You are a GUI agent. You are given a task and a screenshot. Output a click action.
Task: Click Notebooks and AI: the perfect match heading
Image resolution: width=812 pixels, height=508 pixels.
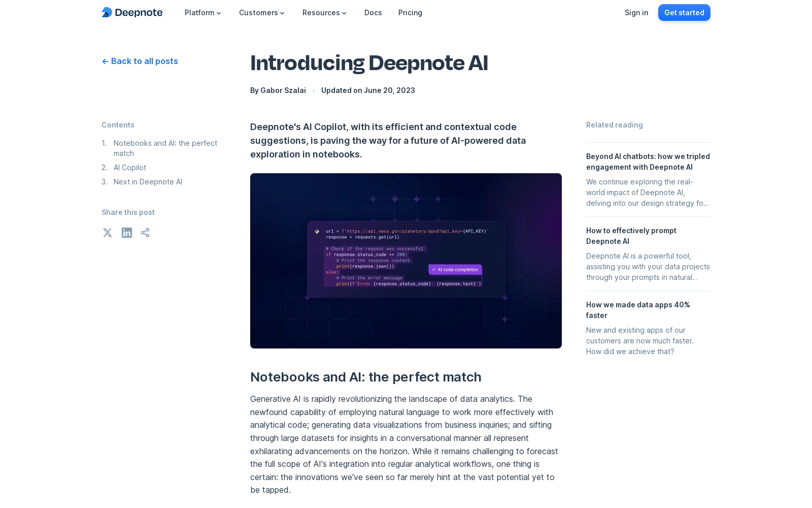(366, 377)
